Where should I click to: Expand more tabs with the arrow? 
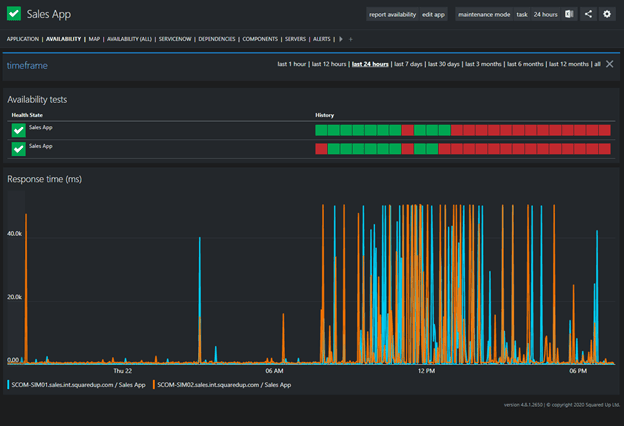click(x=340, y=39)
